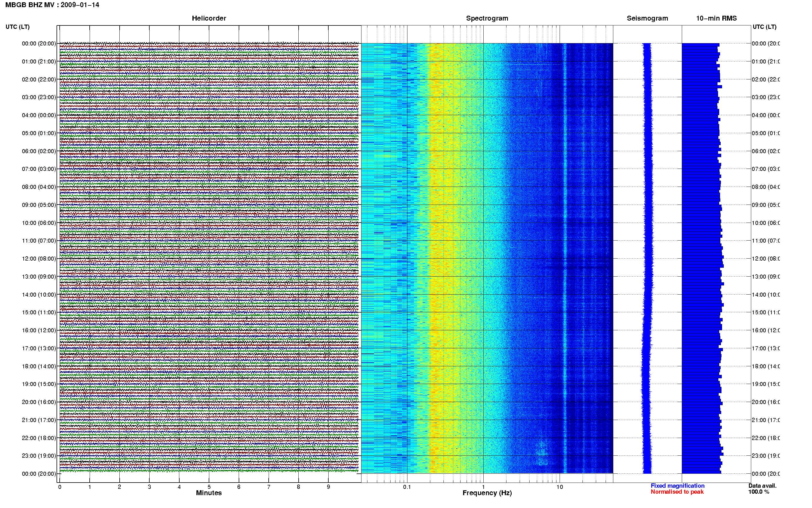
Task: Click the left time label '04:00 (00:00)'
Action: click(39, 115)
